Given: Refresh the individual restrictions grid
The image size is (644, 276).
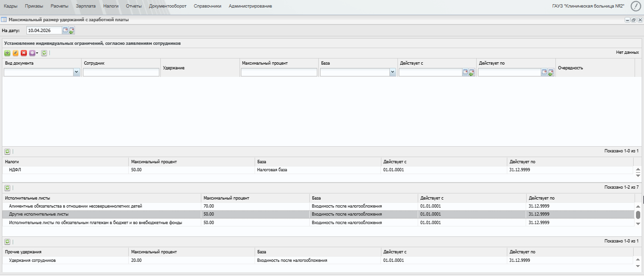Looking at the screenshot, I should (x=44, y=53).
